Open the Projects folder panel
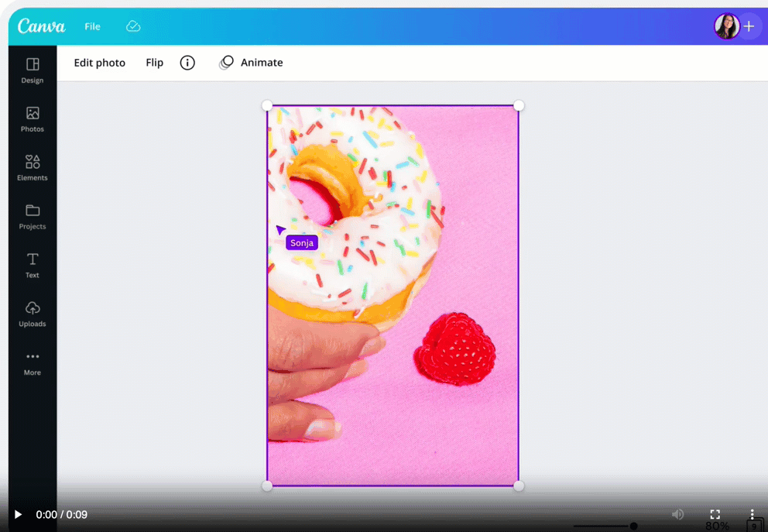768x532 pixels. 33,216
